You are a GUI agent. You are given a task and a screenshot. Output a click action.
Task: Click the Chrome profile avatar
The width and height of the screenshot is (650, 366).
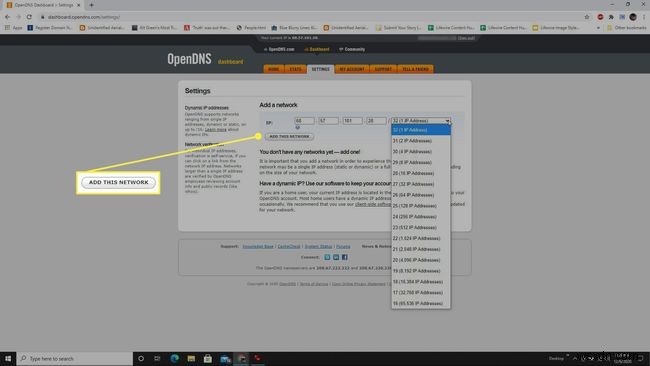(633, 17)
